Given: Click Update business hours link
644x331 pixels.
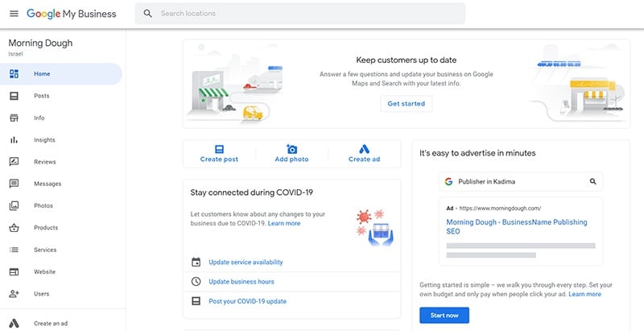Looking at the screenshot, I should pyautogui.click(x=242, y=282).
